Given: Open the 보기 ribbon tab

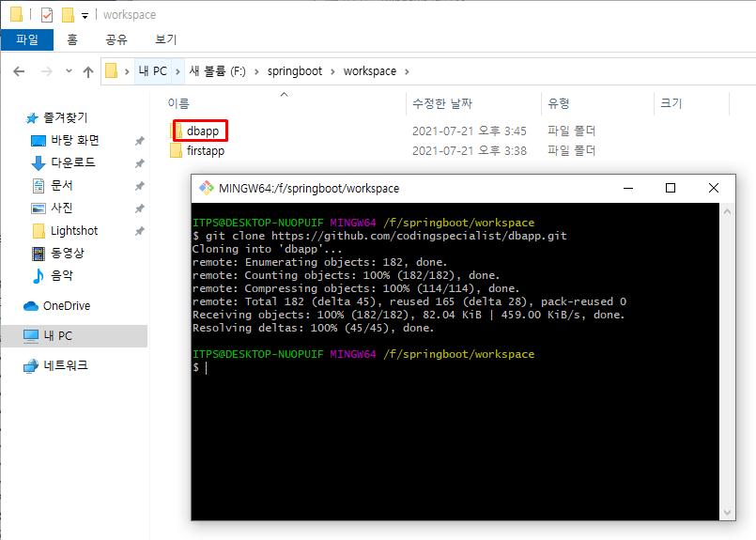Looking at the screenshot, I should pyautogui.click(x=166, y=39).
